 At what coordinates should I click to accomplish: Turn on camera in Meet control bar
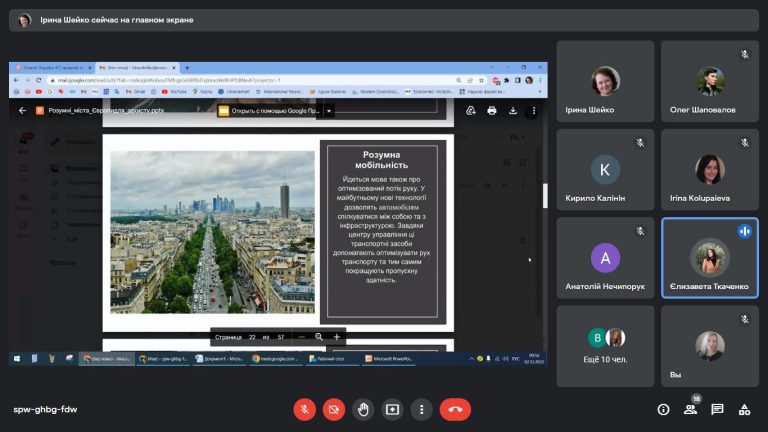coord(334,409)
